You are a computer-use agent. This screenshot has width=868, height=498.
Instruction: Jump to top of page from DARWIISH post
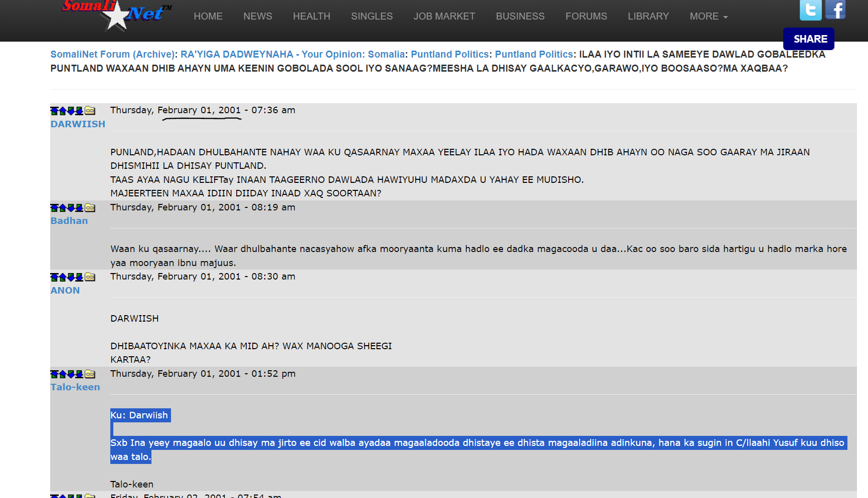(54, 111)
